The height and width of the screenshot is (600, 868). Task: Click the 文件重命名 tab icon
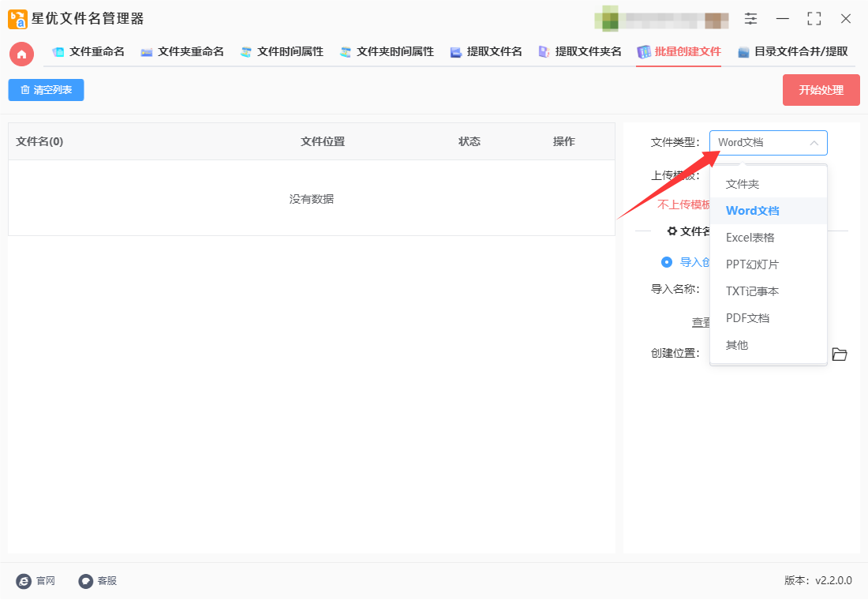pos(58,52)
